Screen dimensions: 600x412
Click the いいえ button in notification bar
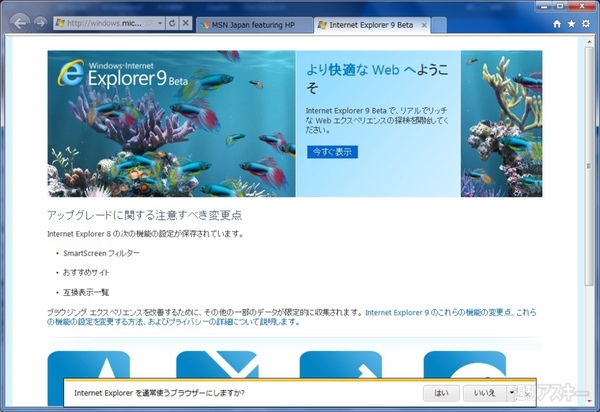[485, 393]
